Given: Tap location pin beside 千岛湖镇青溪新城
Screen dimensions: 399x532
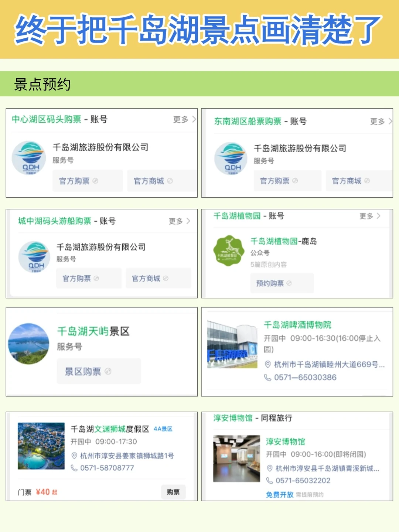Looking at the screenshot, I should click(270, 468).
